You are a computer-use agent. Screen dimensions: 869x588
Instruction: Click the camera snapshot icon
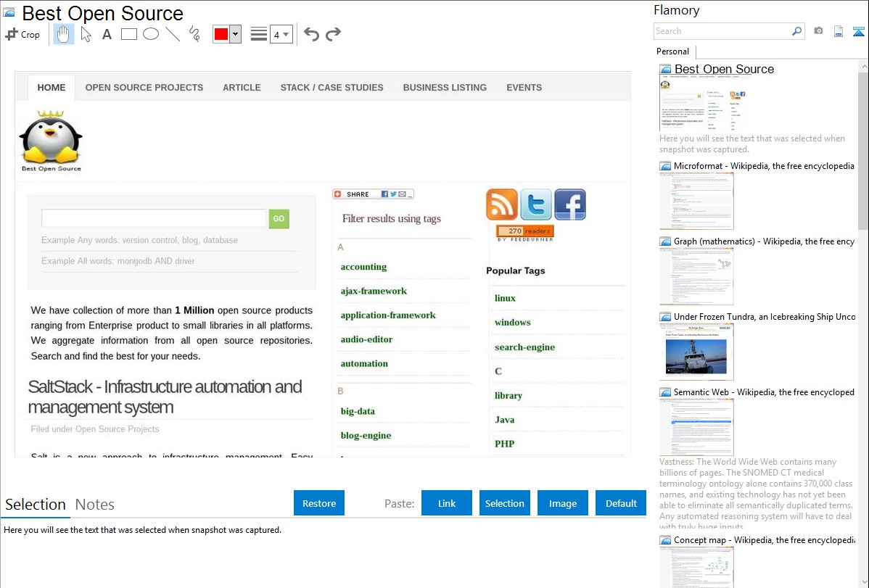coord(818,31)
